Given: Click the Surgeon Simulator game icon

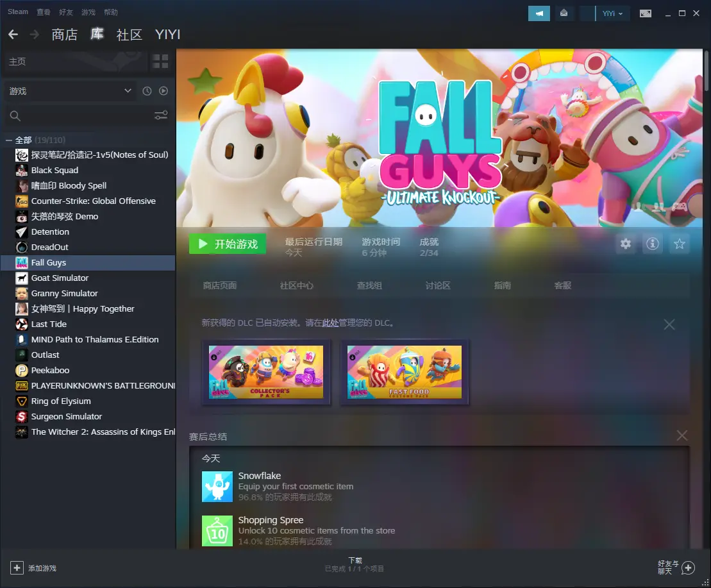Looking at the screenshot, I should click(x=22, y=417).
